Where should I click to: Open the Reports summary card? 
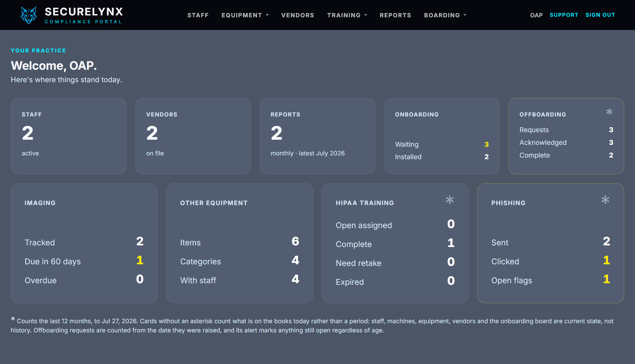pos(317,136)
